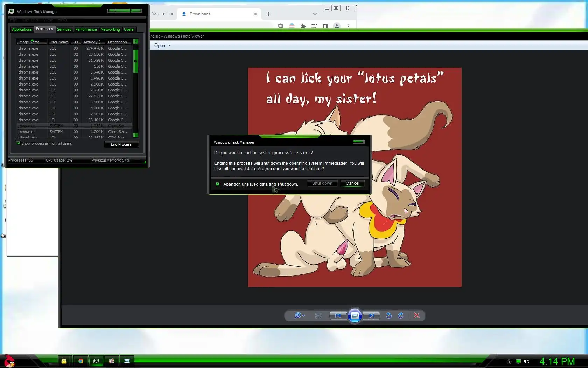588x368 pixels.
Task: Select the Performance tab in Task Manager
Action: coord(86,29)
